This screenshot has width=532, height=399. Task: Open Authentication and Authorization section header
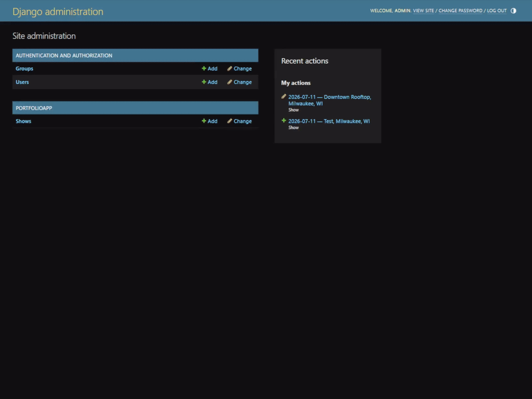64,55
